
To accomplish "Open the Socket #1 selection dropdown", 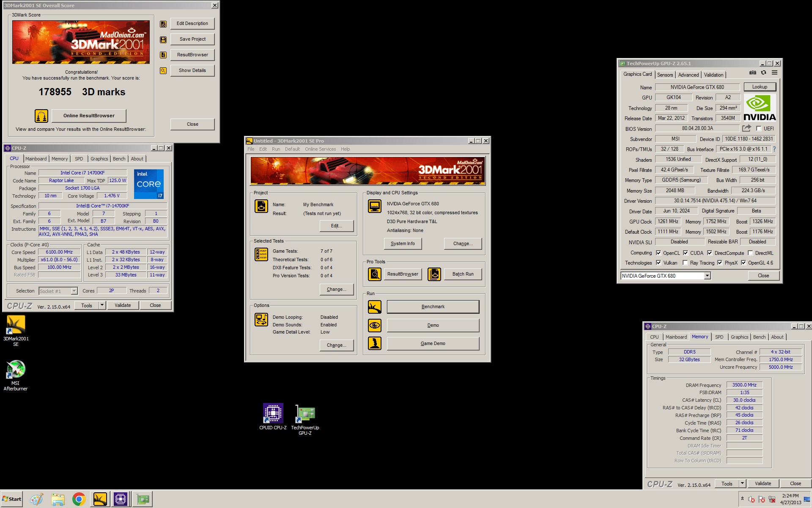I will tap(74, 291).
